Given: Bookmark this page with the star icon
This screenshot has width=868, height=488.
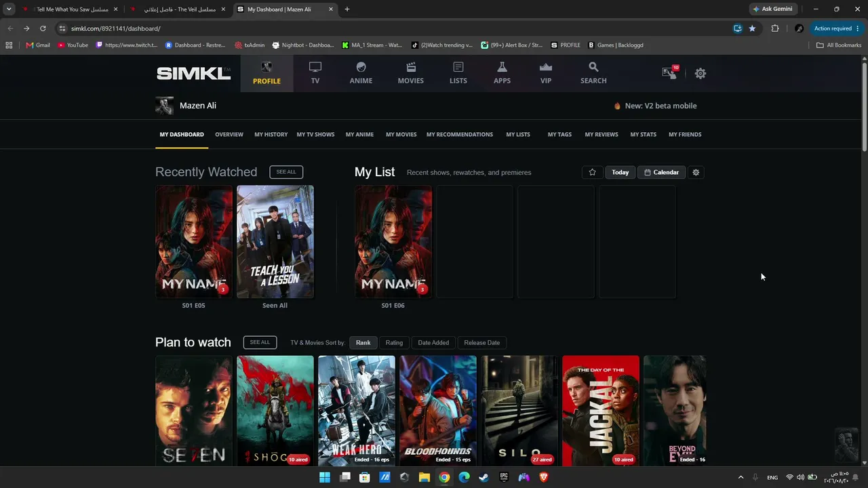Looking at the screenshot, I should [752, 28].
